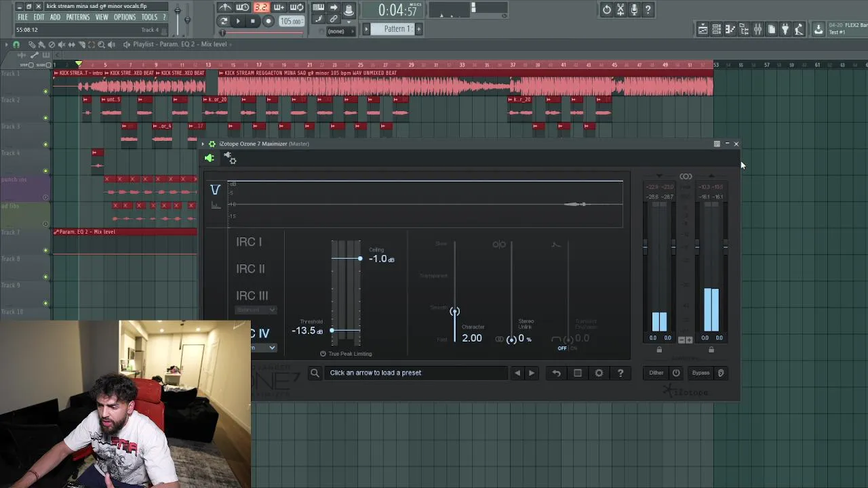Enable typing keyboard to piano icon
868x488 pixels.
(318, 8)
